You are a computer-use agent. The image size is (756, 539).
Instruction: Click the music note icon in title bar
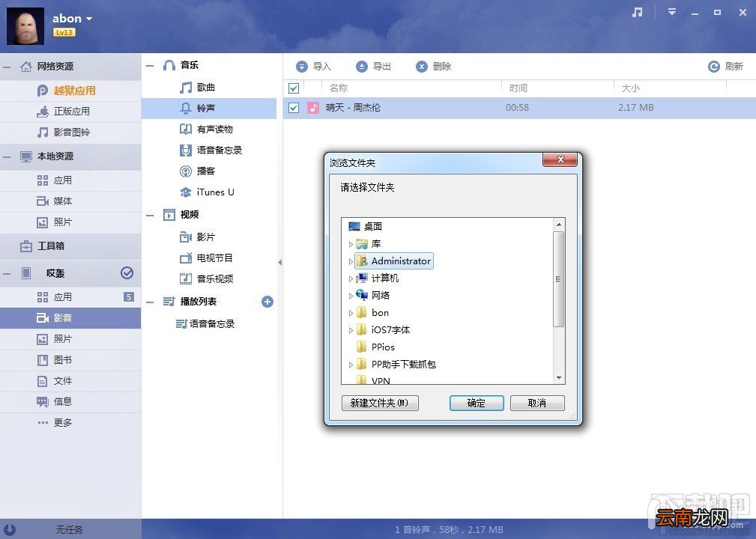click(x=638, y=13)
